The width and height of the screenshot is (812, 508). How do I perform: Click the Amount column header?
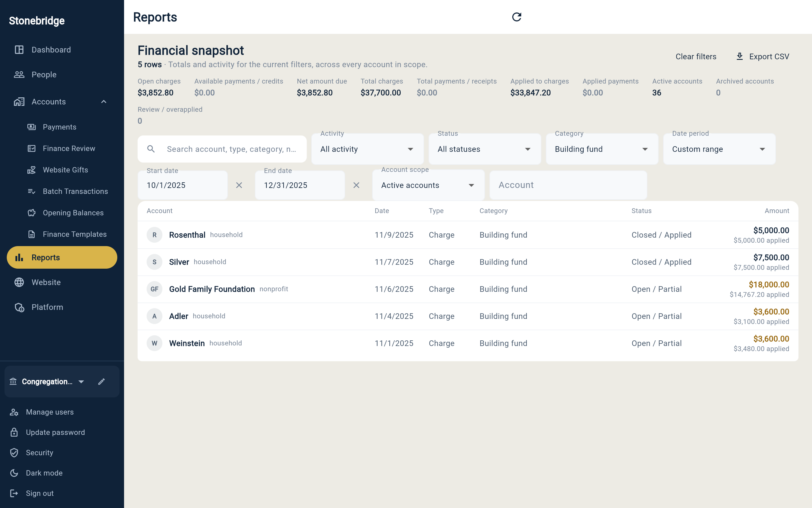click(777, 211)
